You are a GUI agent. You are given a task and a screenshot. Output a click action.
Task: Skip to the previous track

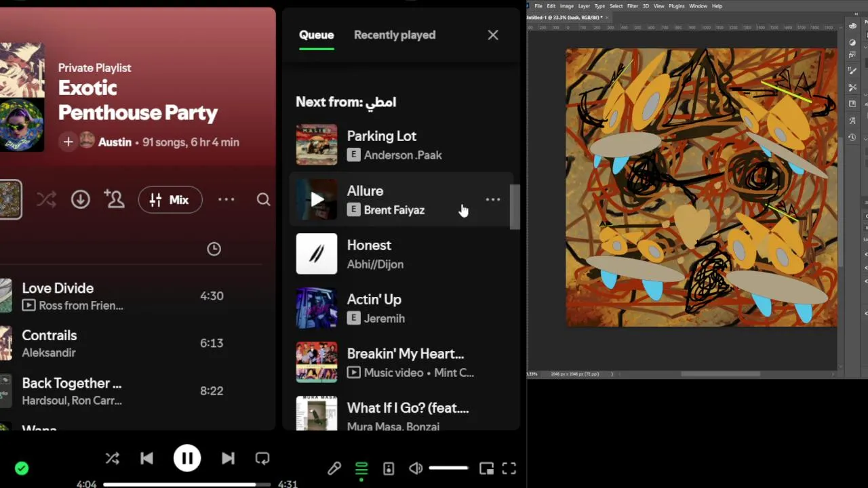146,459
